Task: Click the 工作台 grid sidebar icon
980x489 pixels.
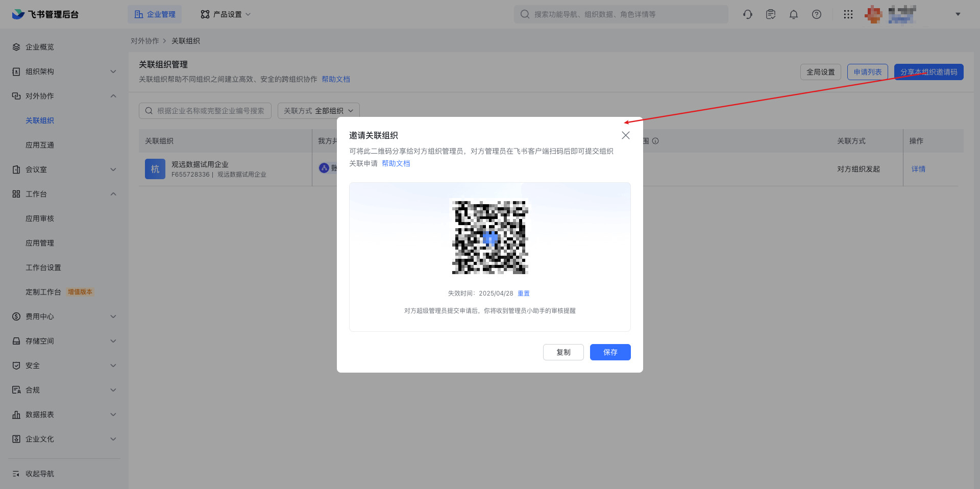Action: 16,194
